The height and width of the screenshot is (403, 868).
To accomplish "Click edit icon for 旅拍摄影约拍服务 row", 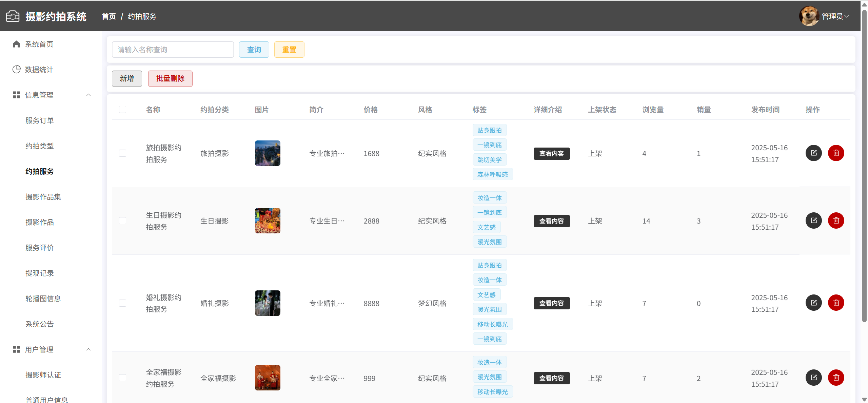I will (x=813, y=153).
